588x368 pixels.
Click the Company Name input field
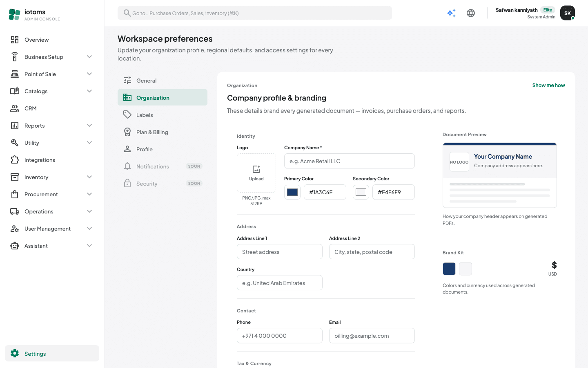tap(350, 161)
